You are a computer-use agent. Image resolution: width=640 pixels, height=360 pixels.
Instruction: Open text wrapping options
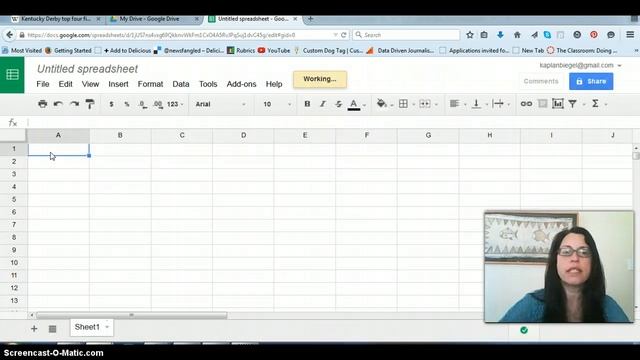point(498,104)
